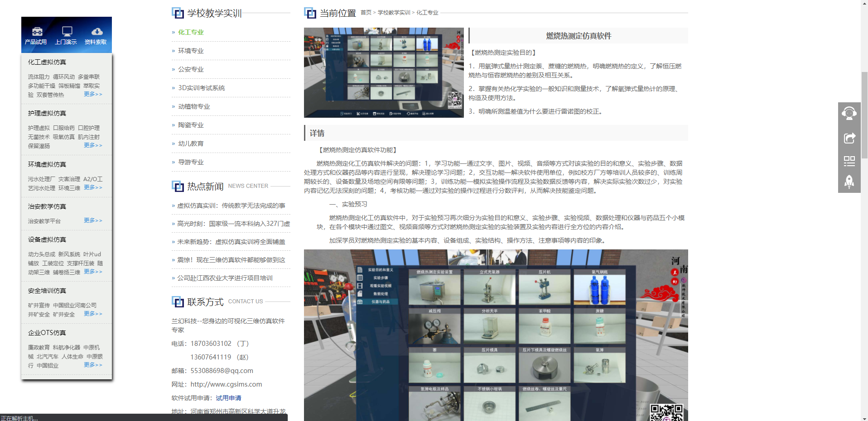Expand 企业OTS仿真 via 更多>> link

coord(93,365)
